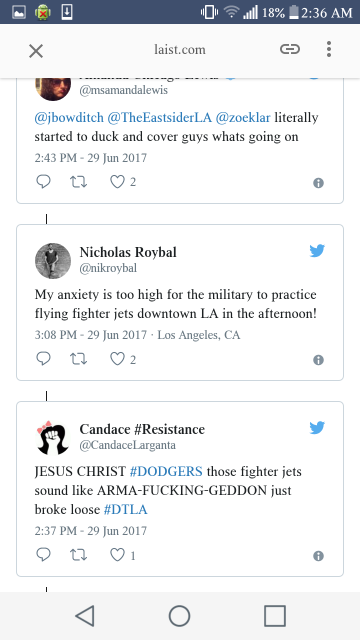
Task: Open the #DTLA hashtag
Action: tap(126, 510)
